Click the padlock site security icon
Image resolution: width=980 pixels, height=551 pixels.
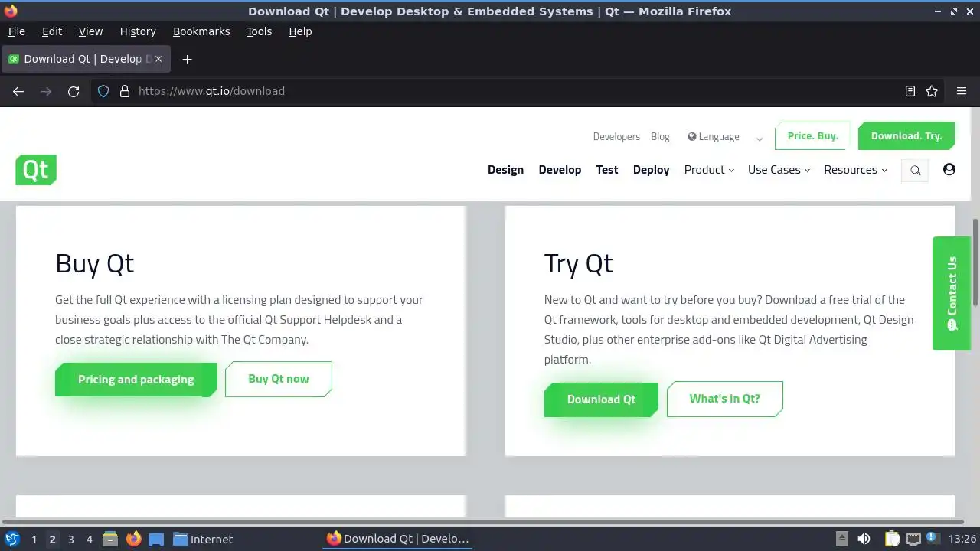(125, 91)
